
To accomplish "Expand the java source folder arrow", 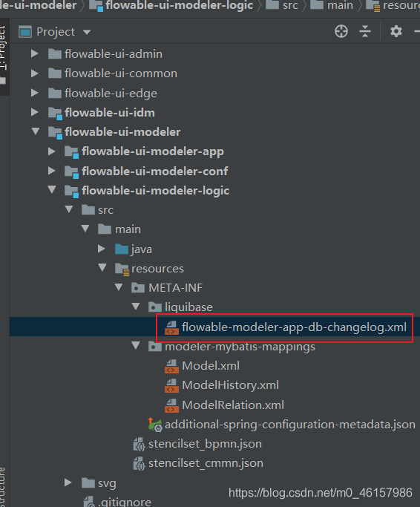I will pos(102,249).
